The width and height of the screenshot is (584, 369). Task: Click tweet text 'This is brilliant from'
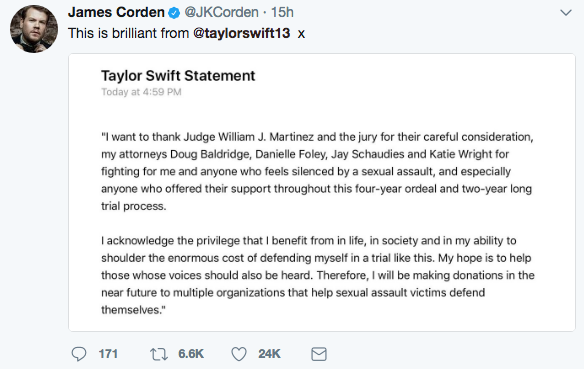(x=128, y=33)
